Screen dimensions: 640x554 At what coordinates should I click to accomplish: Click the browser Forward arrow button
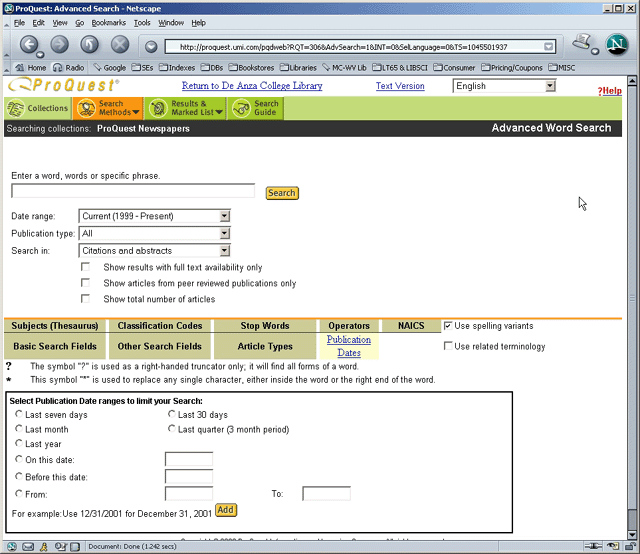[59, 45]
